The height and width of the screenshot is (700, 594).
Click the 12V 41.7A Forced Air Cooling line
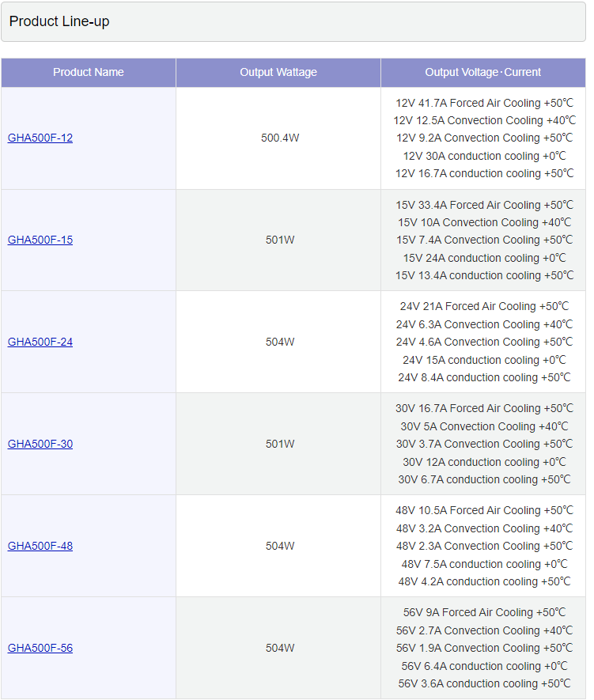484,103
